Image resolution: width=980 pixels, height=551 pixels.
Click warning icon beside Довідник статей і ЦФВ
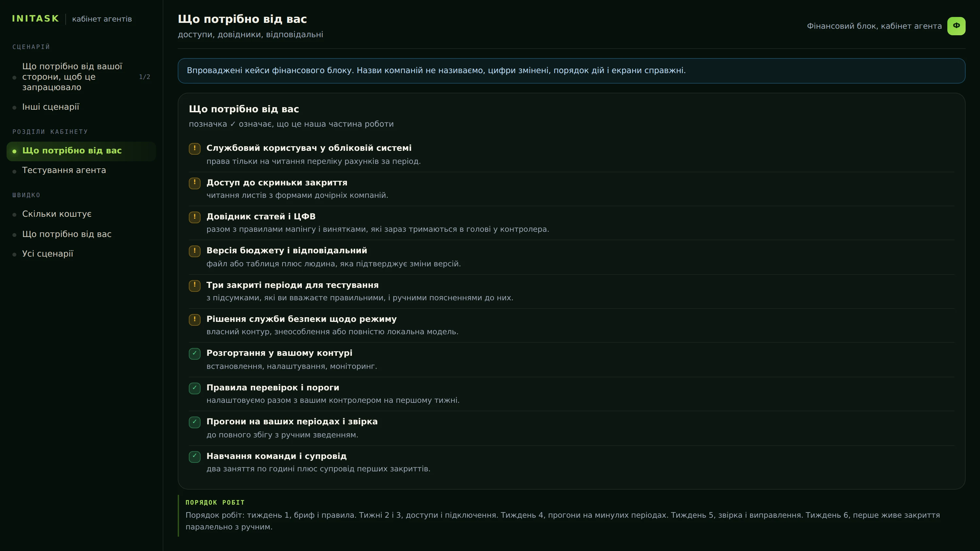194,217
